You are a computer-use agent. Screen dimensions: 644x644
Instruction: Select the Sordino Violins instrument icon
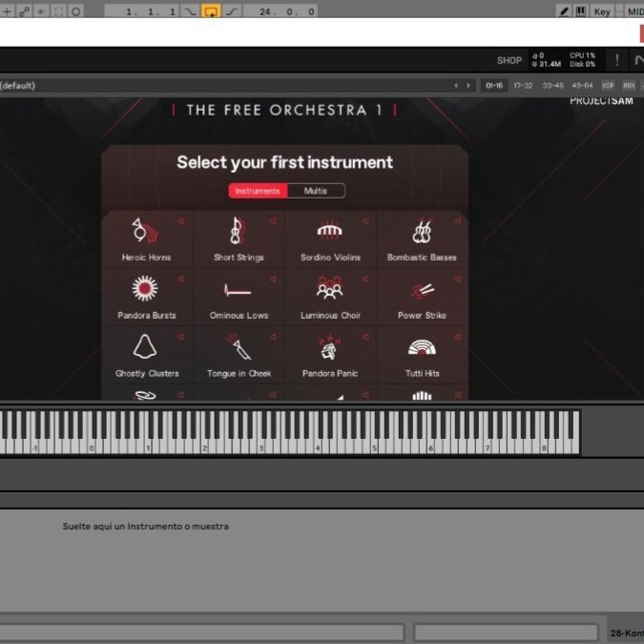point(329,230)
